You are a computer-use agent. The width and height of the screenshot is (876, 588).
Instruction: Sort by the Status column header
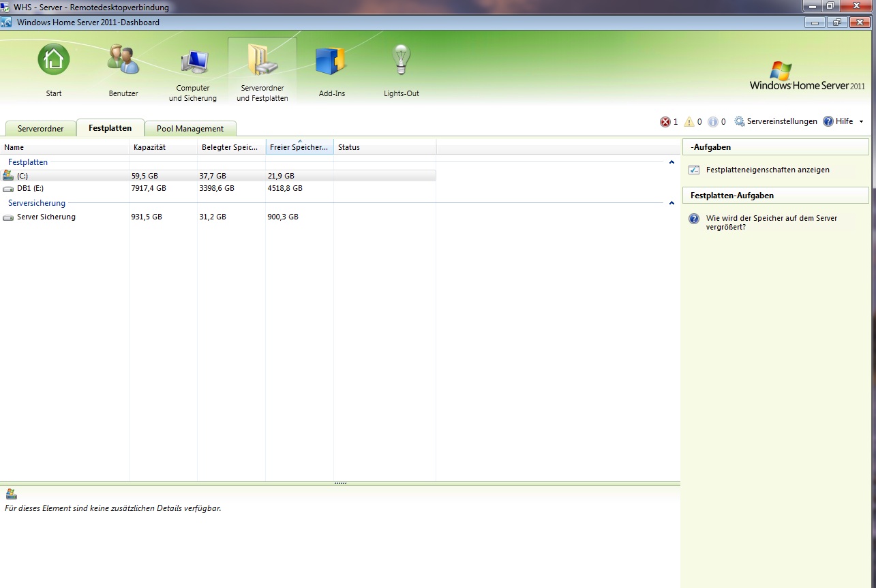385,147
